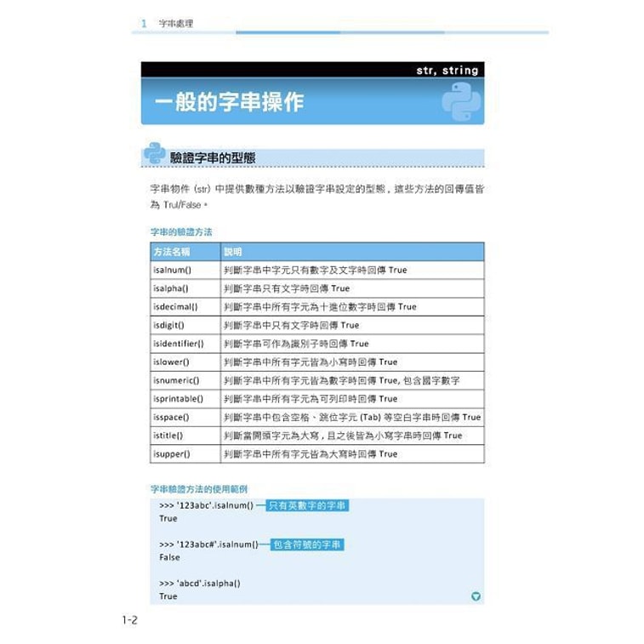Select the isidentifier() table cell

tap(185, 344)
